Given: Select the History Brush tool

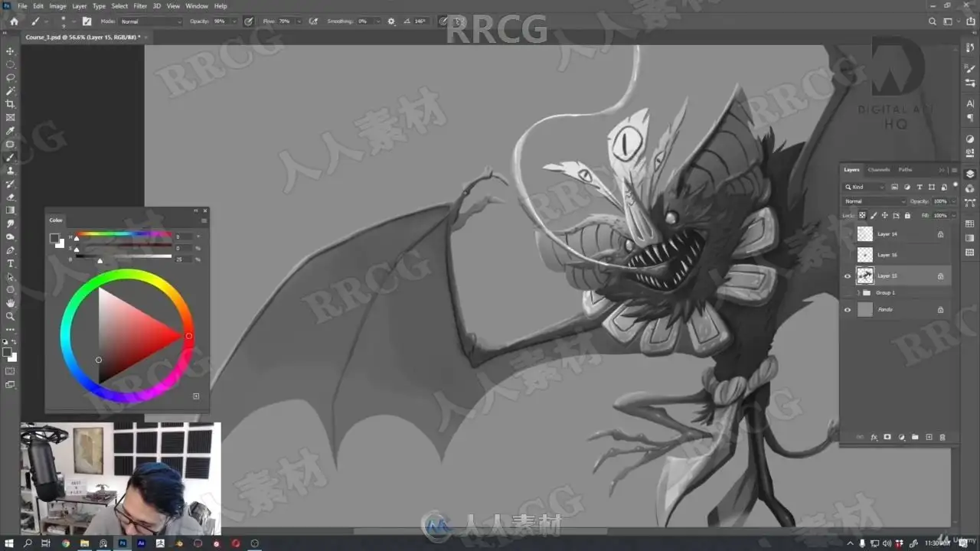Looking at the screenshot, I should point(10,184).
